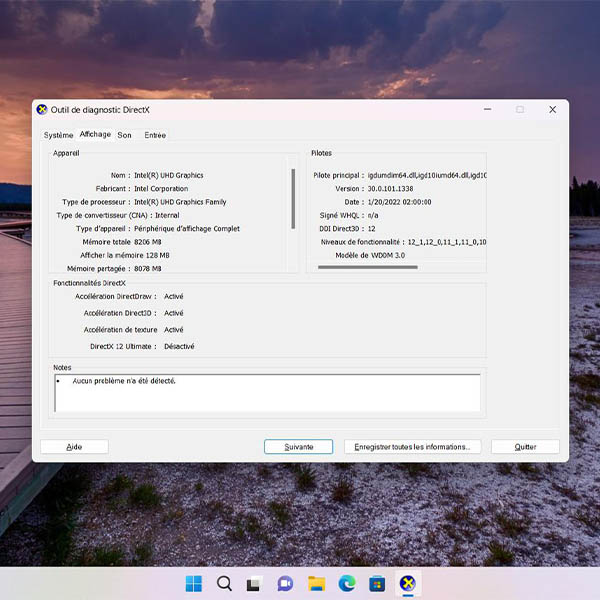The image size is (600, 600).
Task: Click the Appareil panel vertical scrollbar
Action: (x=293, y=198)
